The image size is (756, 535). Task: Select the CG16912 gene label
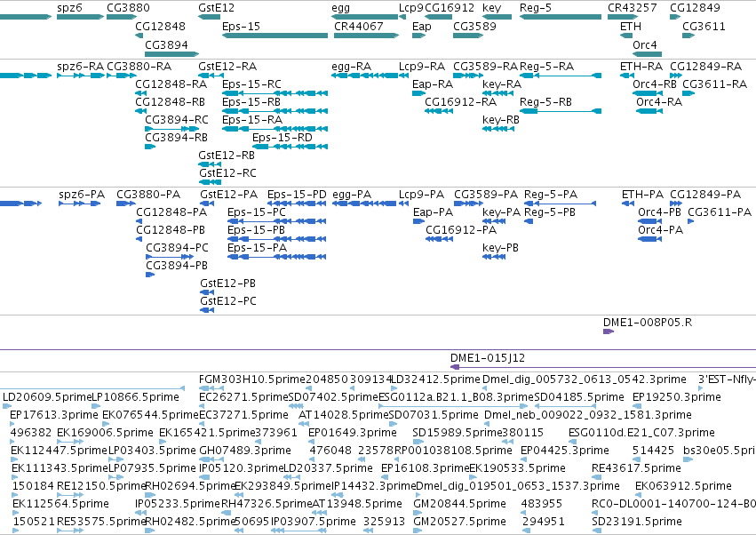click(x=450, y=8)
